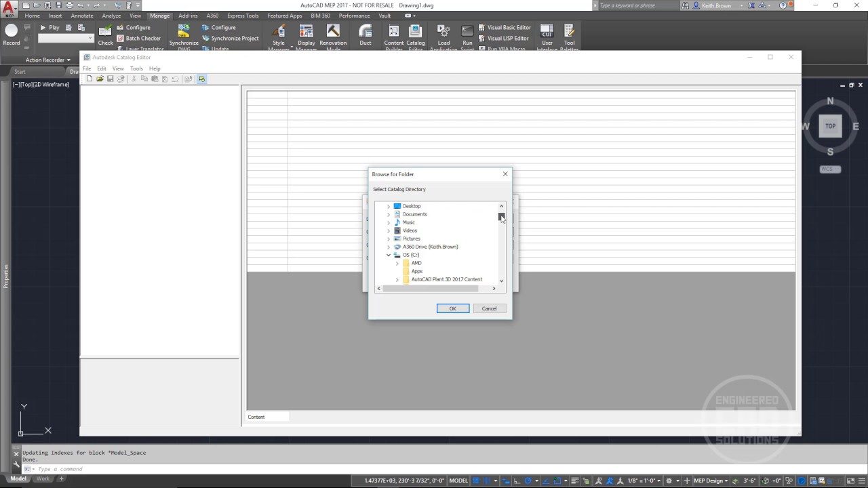Open the User Interface CUI tool

(x=547, y=37)
